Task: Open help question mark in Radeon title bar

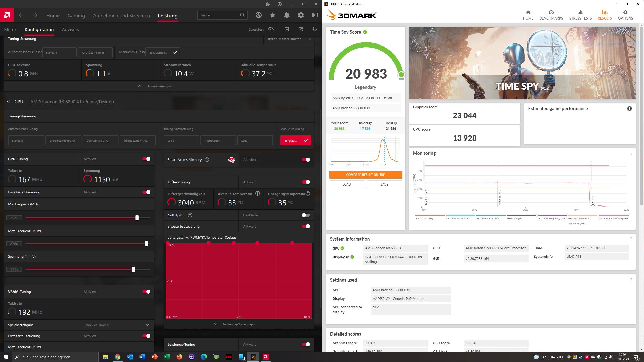Action: 280,4
